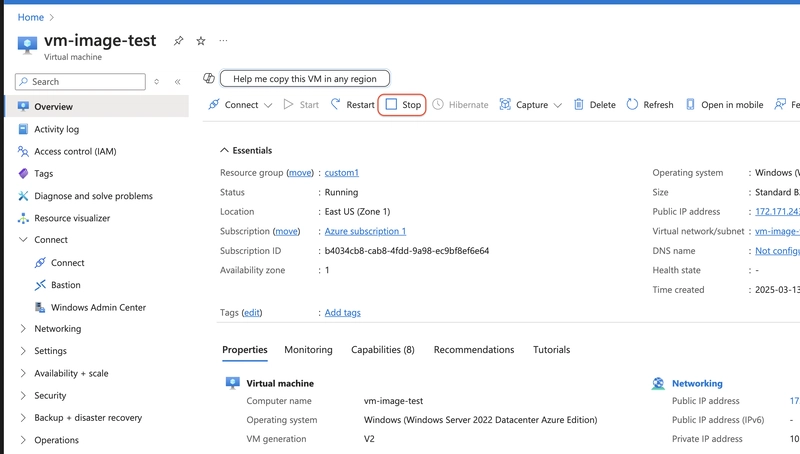Image resolution: width=800 pixels, height=454 pixels.
Task: Open the Azure subscription 1 link
Action: click(x=365, y=232)
